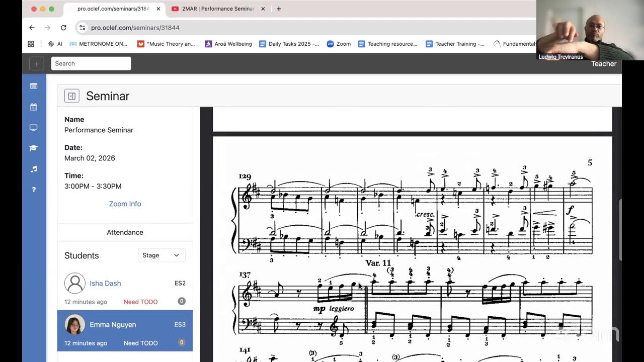Open Teaching resource... bookmark
The width and height of the screenshot is (644, 362).
click(x=387, y=44)
